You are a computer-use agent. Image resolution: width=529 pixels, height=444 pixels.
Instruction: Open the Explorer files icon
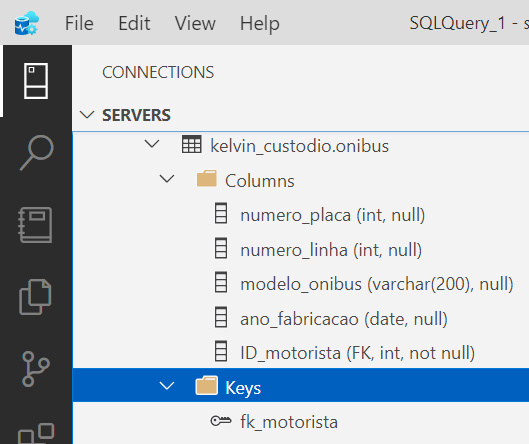pos(35,297)
